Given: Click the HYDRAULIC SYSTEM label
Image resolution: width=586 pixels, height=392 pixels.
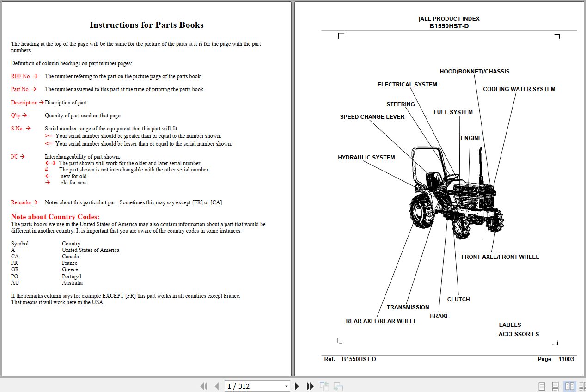Looking at the screenshot, I should pos(366,158).
